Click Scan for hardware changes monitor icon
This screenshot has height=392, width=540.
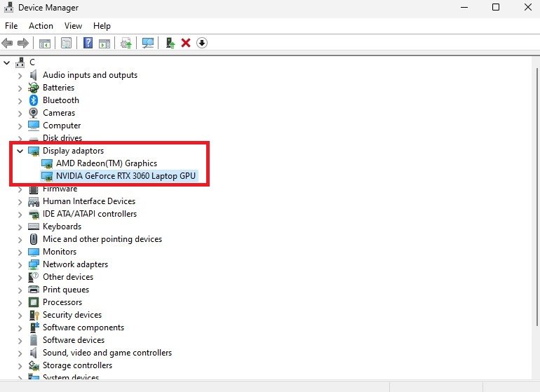coord(148,43)
